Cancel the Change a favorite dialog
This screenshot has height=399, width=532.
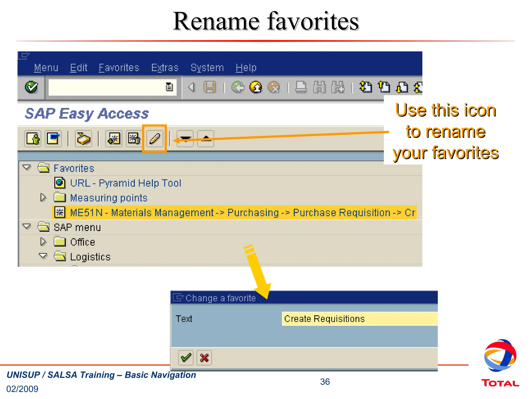click(x=204, y=358)
